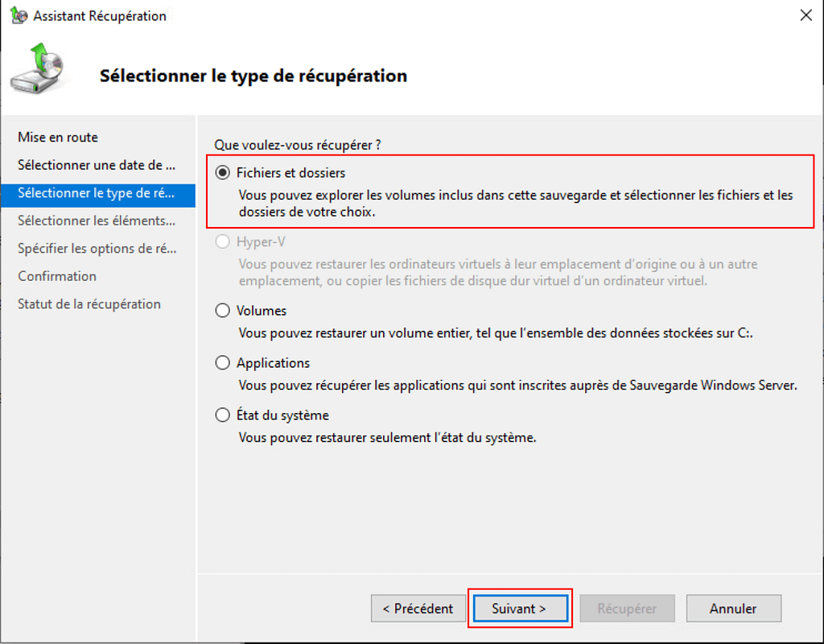Viewport: 824px width, 644px height.
Task: Select the Hyper-V radio option
Action: pos(223,242)
